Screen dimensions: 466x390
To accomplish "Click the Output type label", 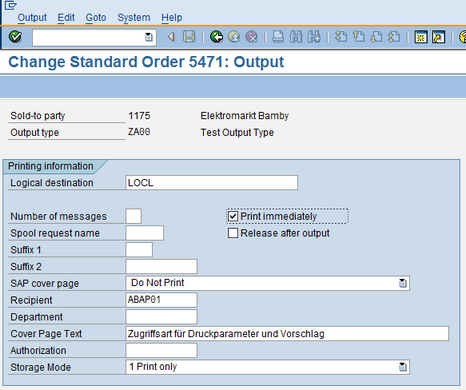I will [x=35, y=133].
